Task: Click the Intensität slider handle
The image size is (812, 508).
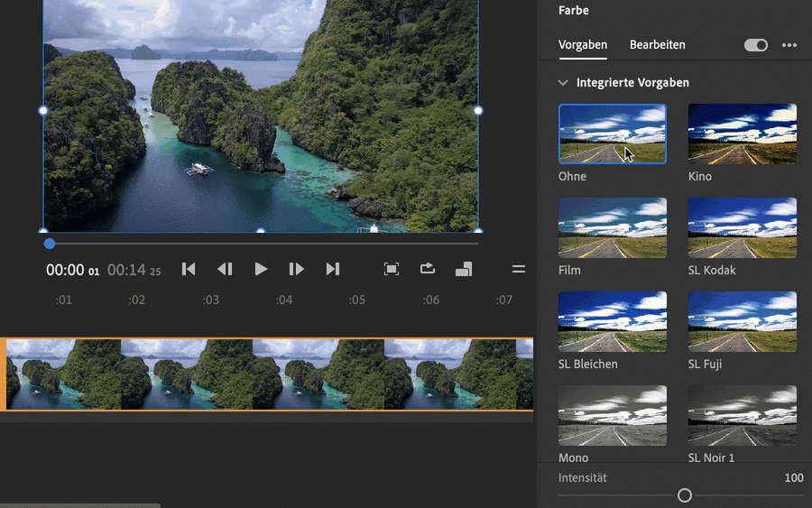Action: (685, 495)
